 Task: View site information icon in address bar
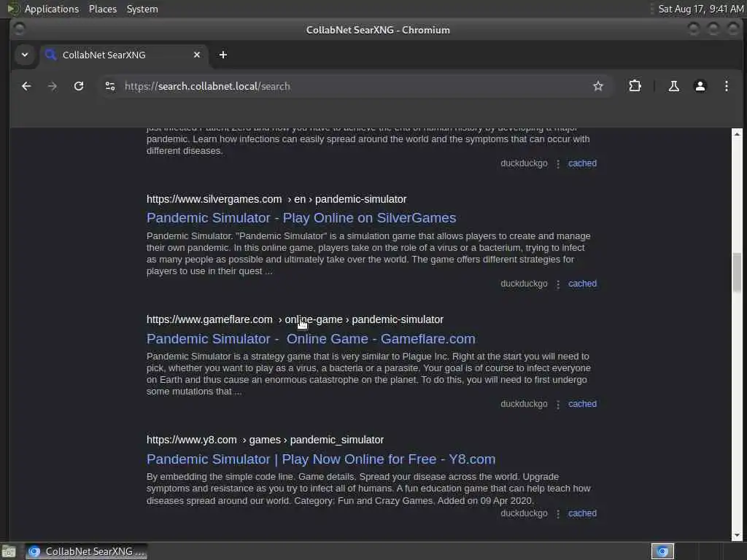(x=110, y=86)
